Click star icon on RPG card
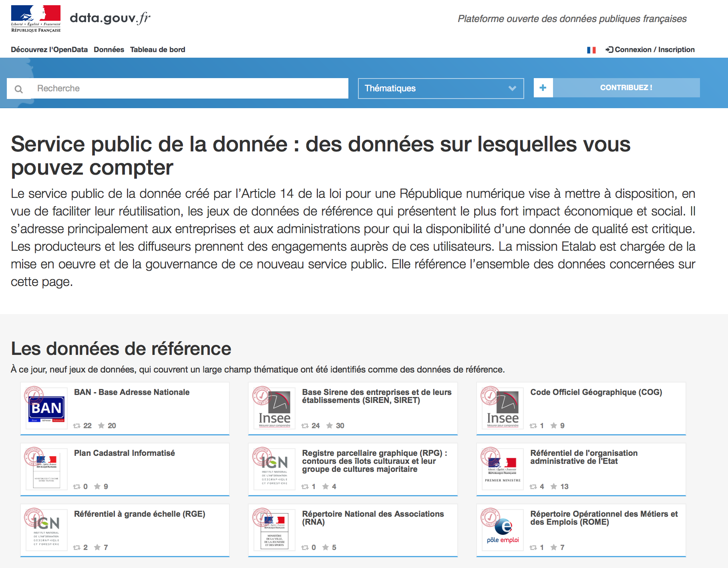This screenshot has height=568, width=728. point(326,486)
